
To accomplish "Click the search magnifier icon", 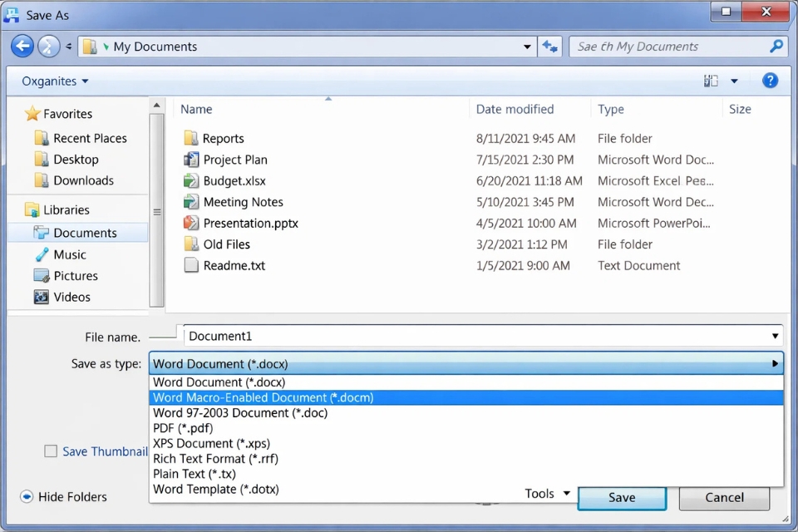I will [x=775, y=46].
